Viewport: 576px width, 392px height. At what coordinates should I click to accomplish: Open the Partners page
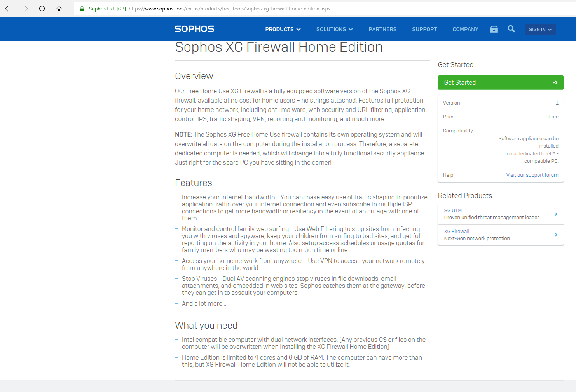click(x=382, y=29)
